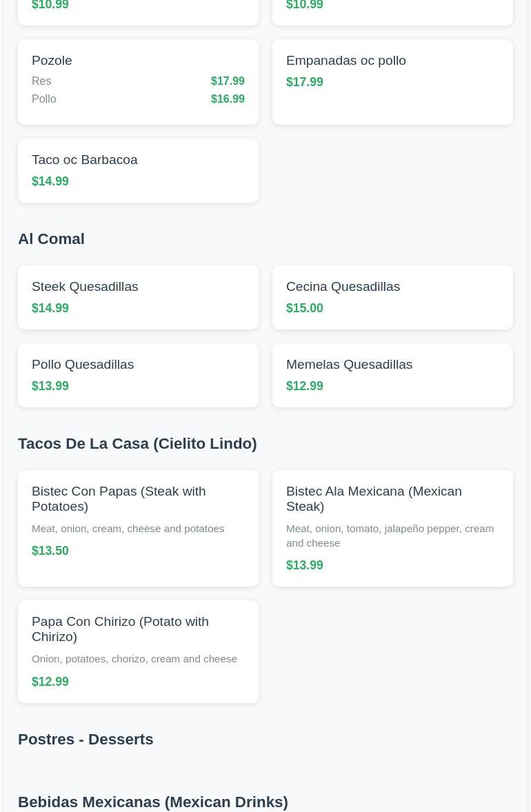Image resolution: width=531 pixels, height=812 pixels.
Task: Click Tacos De La Casa heading
Action: (137, 443)
